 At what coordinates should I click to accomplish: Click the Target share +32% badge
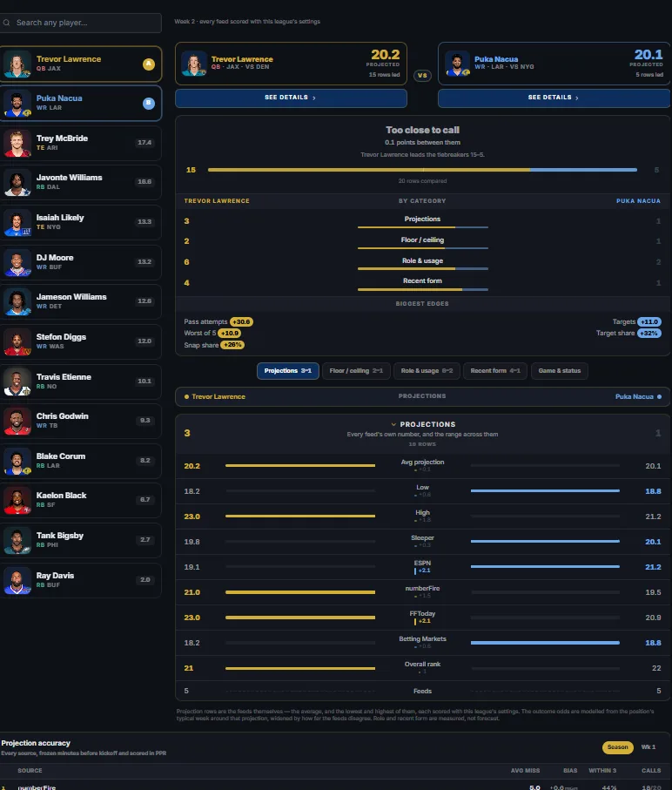click(649, 333)
